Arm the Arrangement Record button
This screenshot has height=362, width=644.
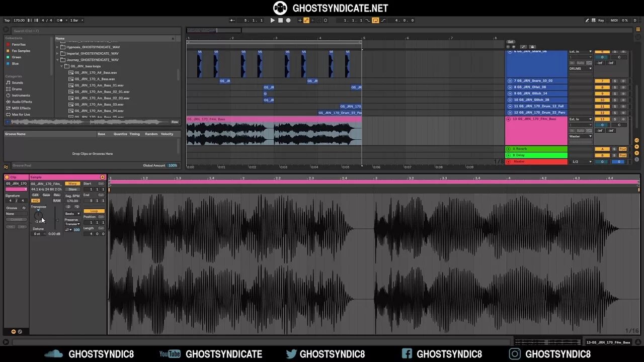pyautogui.click(x=288, y=20)
